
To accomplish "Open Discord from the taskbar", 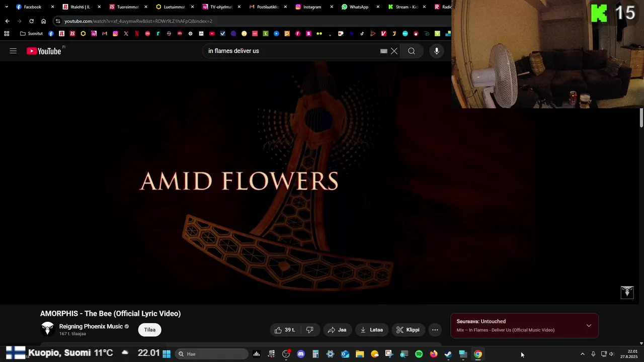I will 301,354.
